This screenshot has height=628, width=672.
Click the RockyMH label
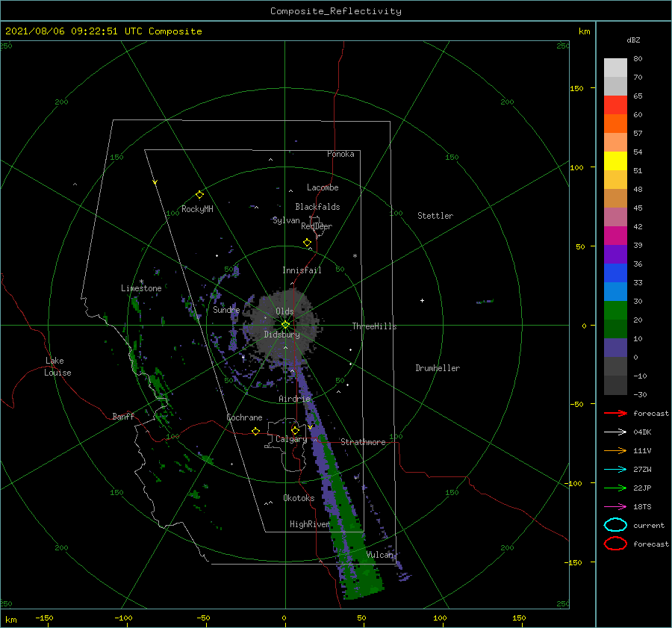(197, 209)
